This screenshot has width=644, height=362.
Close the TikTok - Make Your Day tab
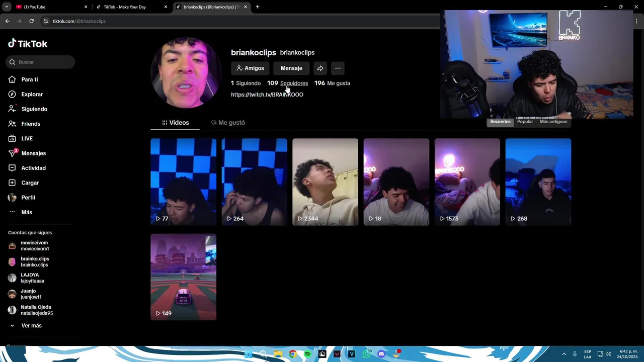click(166, 7)
